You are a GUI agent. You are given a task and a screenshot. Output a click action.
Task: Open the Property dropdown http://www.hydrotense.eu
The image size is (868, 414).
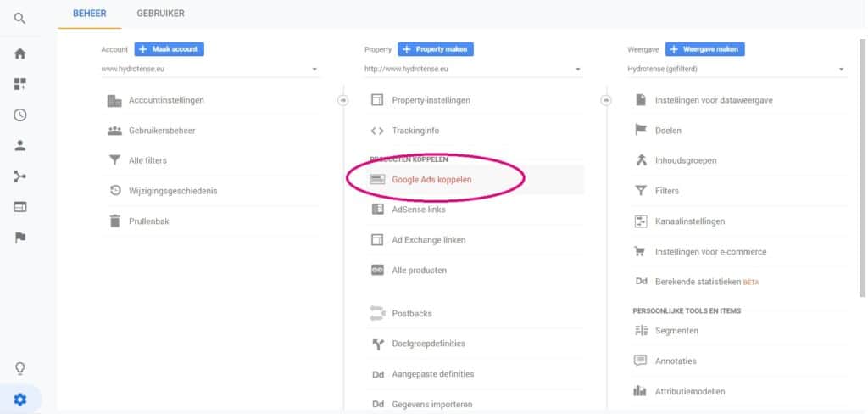[x=472, y=70]
